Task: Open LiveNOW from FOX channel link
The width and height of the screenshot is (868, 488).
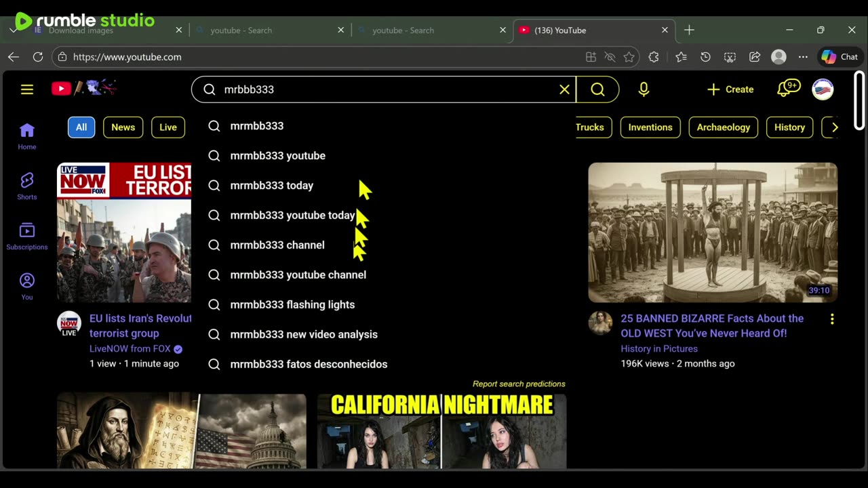Action: tap(130, 349)
